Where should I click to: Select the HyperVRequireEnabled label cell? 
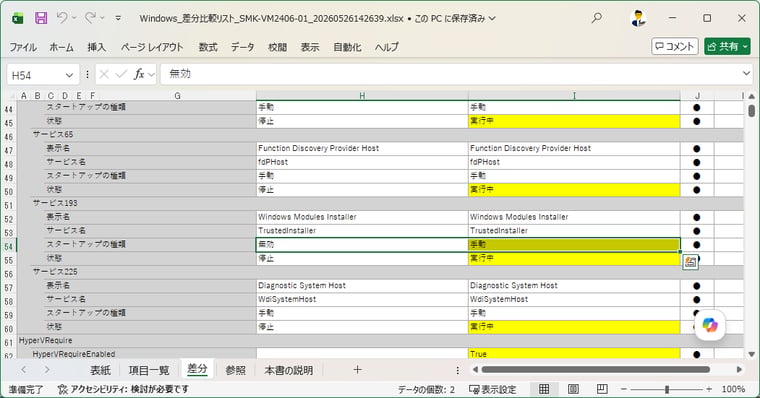point(144,354)
